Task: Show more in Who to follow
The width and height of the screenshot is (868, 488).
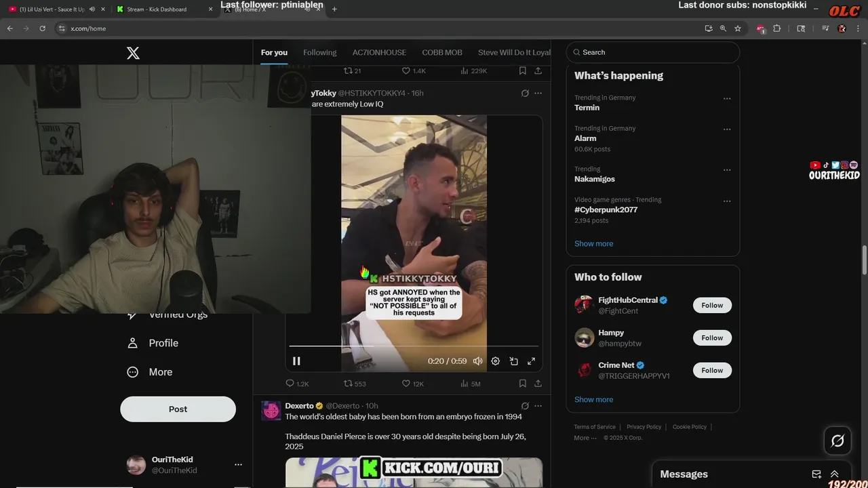Action: tap(593, 400)
